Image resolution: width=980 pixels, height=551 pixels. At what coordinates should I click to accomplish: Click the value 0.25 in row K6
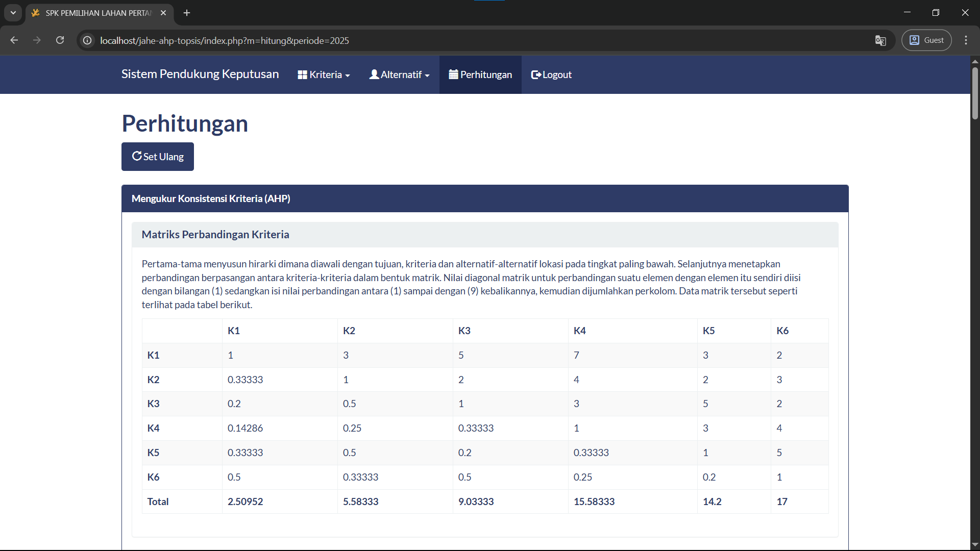point(583,477)
